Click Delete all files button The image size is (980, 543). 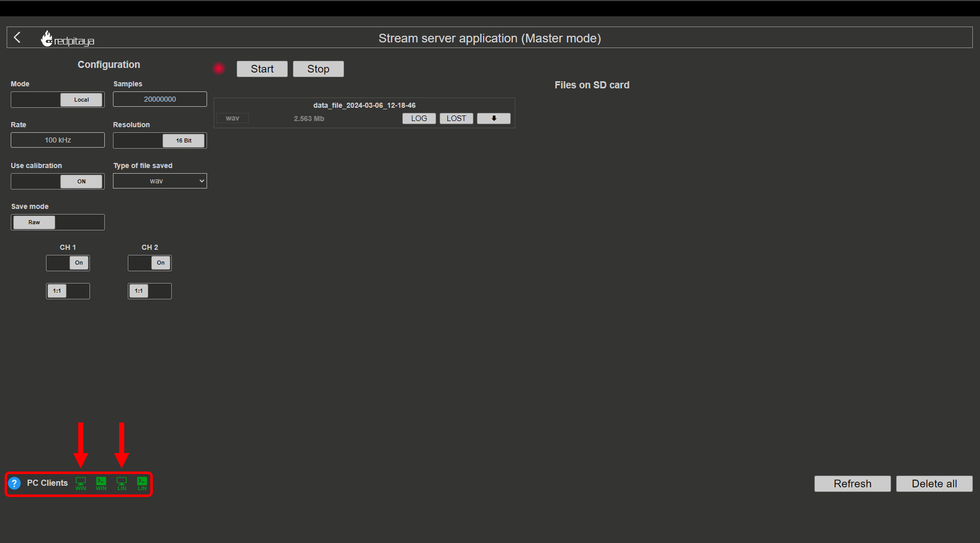click(935, 484)
